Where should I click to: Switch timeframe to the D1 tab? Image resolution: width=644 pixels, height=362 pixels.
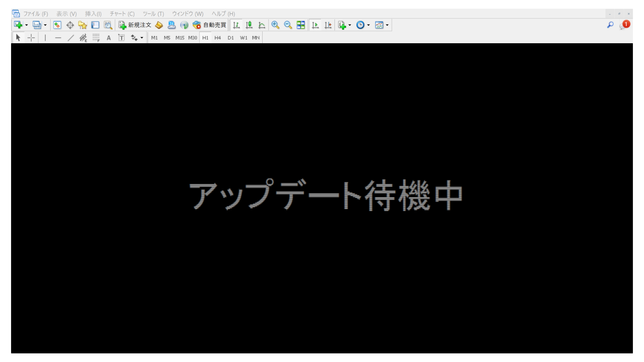coord(230,38)
